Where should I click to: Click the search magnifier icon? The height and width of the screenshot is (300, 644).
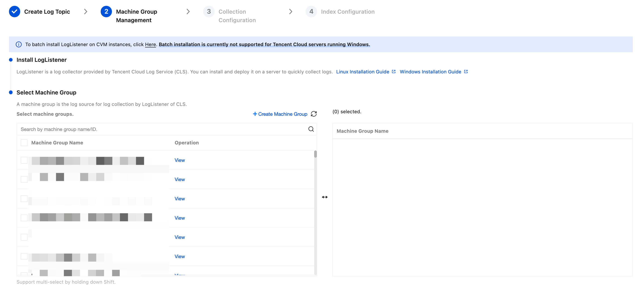point(311,129)
